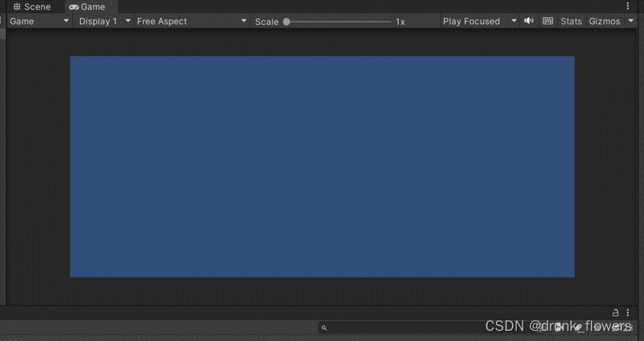
Task: Toggle the keyboard shortcuts icon
Action: (x=547, y=21)
